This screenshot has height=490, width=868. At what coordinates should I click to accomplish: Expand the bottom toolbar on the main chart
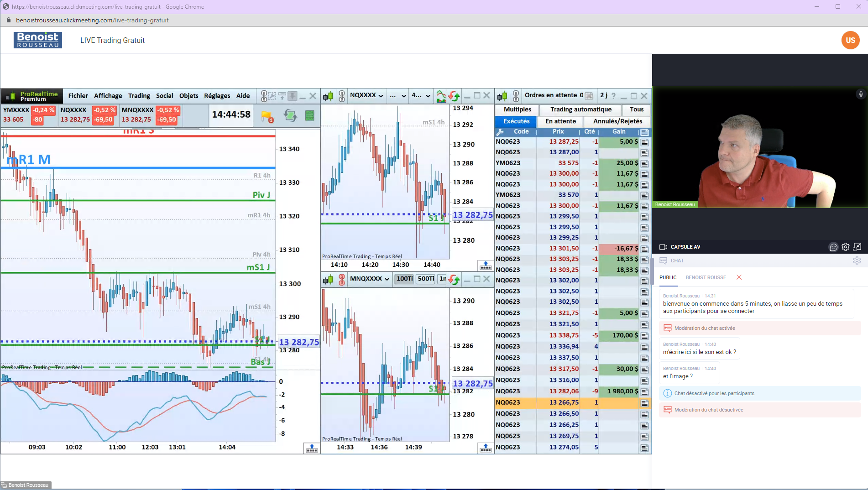tap(312, 448)
